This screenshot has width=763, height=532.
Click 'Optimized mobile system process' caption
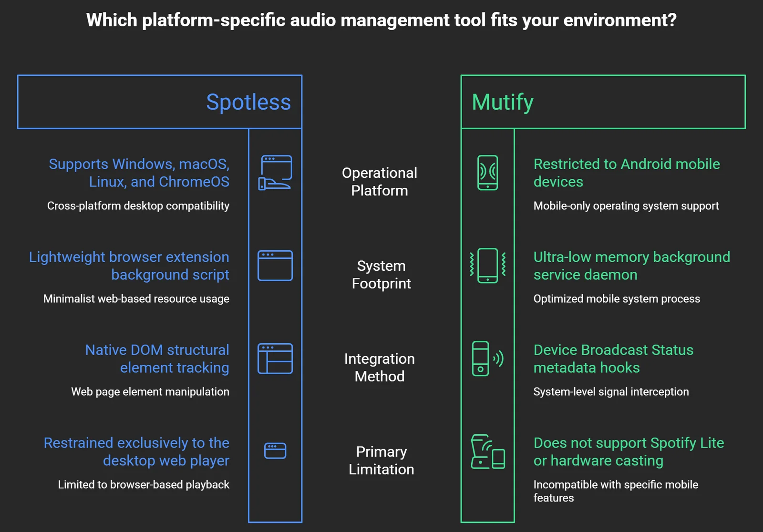(617, 299)
